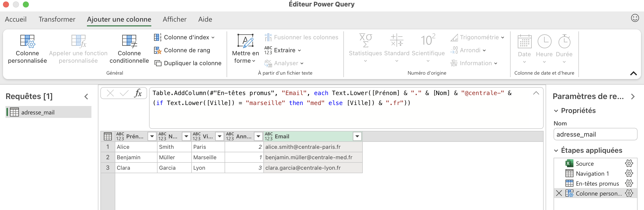
Task: Open settings gear for Navigation 1 step
Action: [x=629, y=173]
